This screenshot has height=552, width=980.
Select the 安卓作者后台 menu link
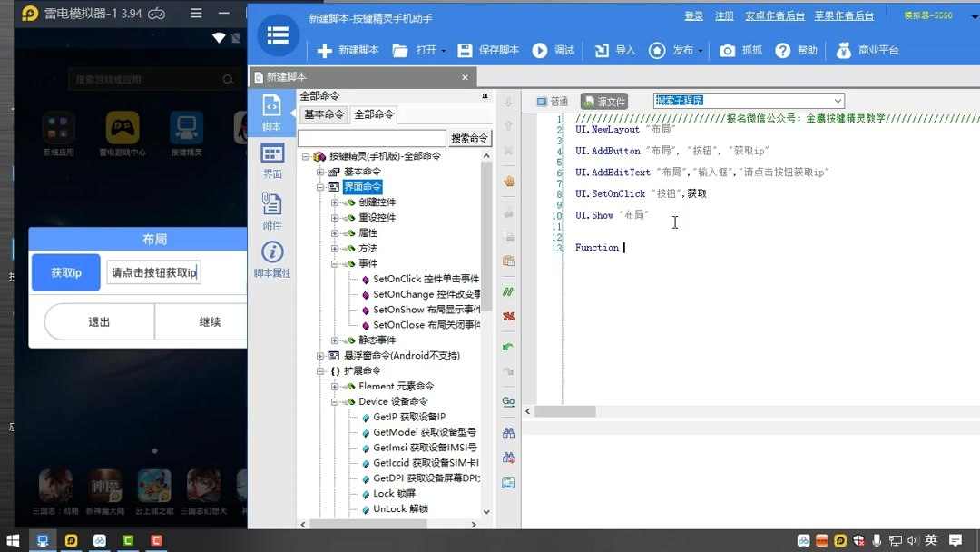pos(774,15)
